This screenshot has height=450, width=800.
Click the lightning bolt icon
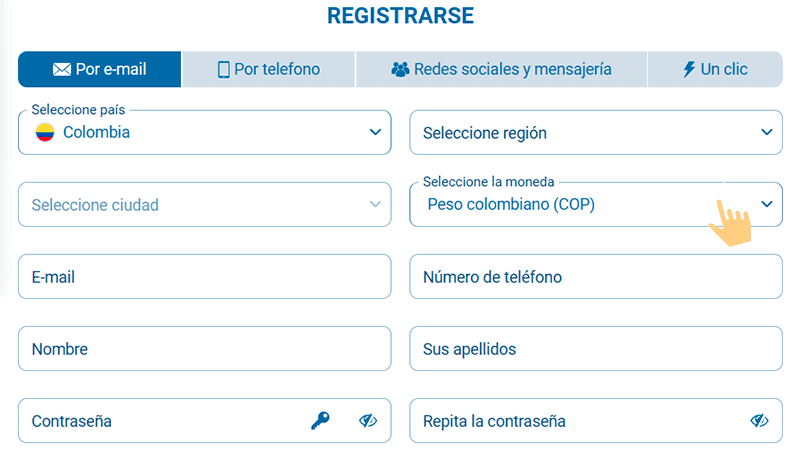(x=689, y=70)
